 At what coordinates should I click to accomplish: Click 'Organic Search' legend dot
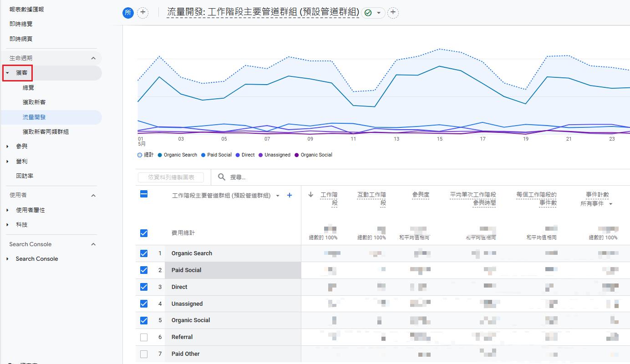[x=160, y=155]
